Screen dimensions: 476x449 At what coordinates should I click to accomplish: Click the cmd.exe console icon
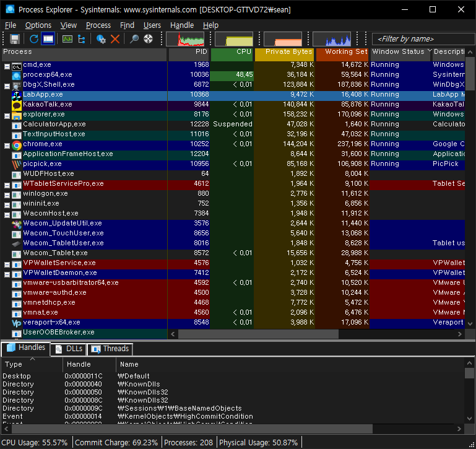coord(16,66)
